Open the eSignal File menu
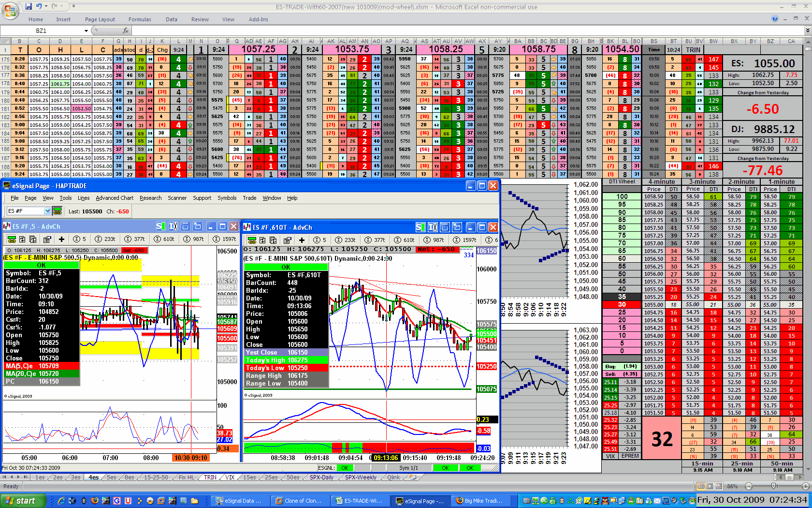 point(14,198)
